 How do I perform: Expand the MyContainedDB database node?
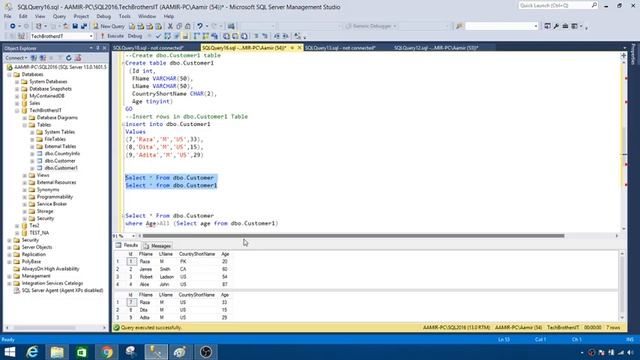(x=17, y=96)
